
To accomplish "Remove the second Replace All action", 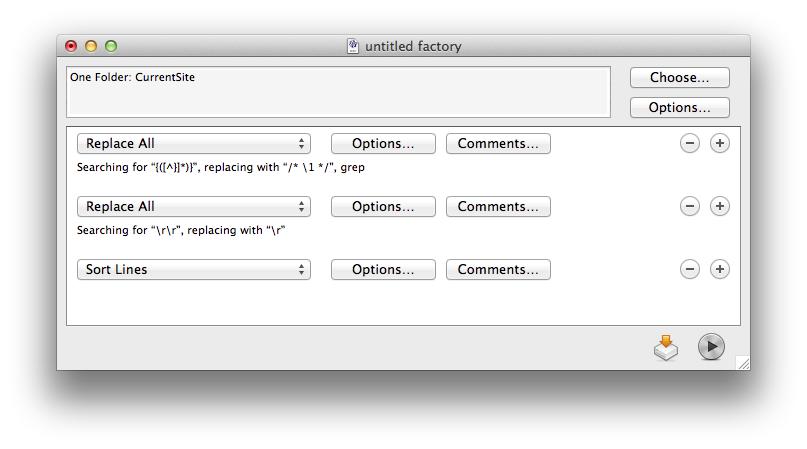I will (689, 206).
